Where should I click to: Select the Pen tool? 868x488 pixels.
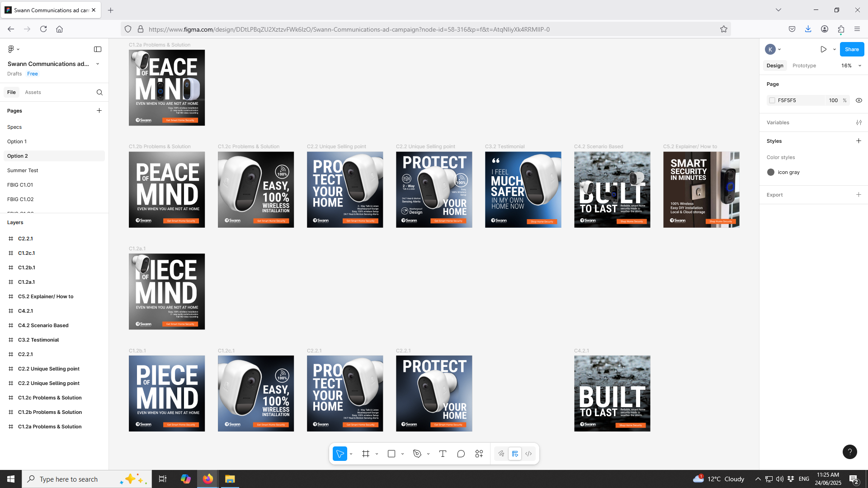(x=417, y=454)
